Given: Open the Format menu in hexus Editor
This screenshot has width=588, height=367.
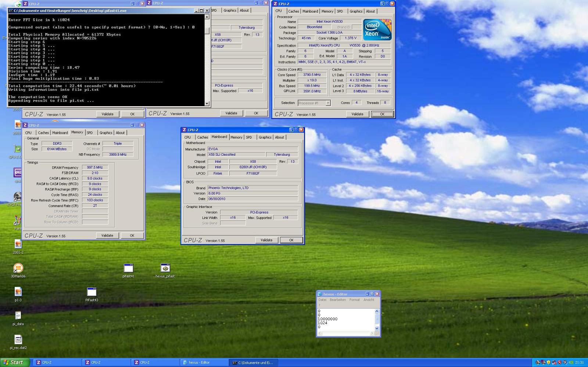Looking at the screenshot, I should (355, 300).
